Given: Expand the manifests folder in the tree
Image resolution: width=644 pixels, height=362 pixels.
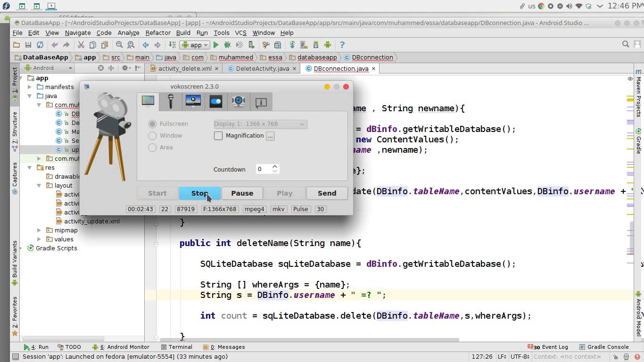Looking at the screenshot, I should 30,87.
